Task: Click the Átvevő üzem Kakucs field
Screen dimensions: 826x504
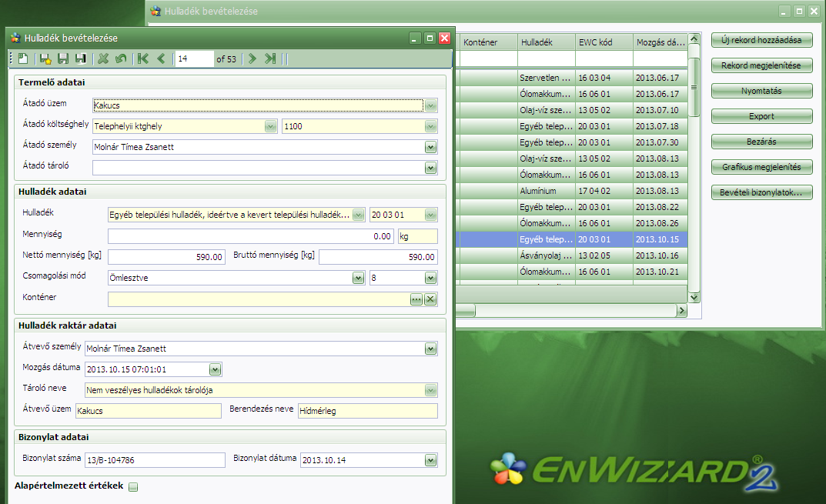Action: click(149, 411)
